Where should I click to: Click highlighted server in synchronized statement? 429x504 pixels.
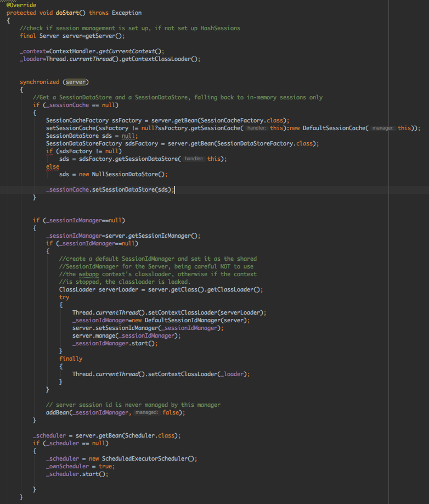[75, 82]
